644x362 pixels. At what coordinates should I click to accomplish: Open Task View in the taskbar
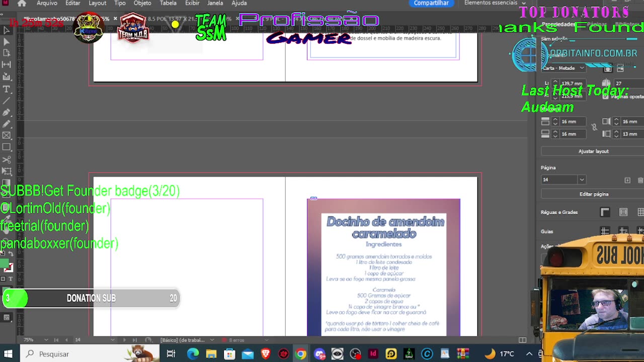pyautogui.click(x=171, y=354)
